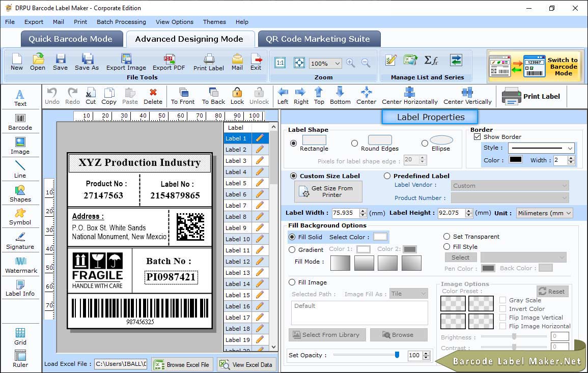Click the Delete icon in edit toolbar
Image resolution: width=588 pixels, height=373 pixels.
pos(153,96)
